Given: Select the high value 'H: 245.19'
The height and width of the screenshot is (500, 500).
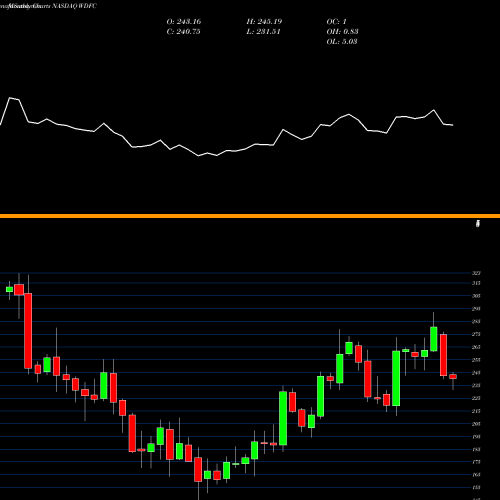Looking at the screenshot, I should pyautogui.click(x=264, y=22).
